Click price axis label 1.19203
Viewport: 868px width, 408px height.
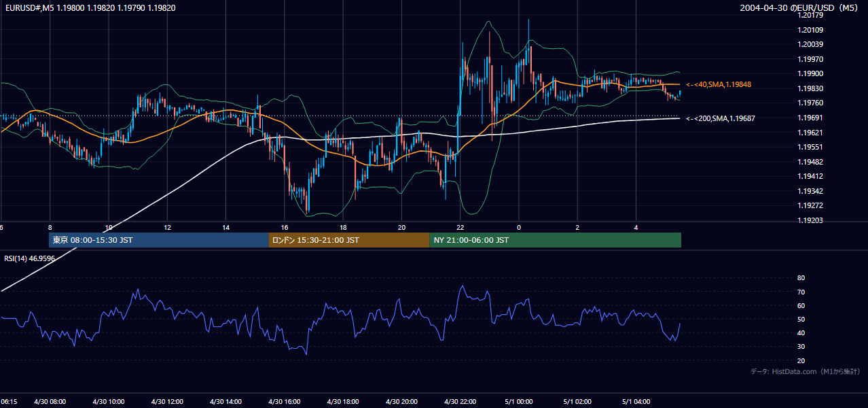pos(811,220)
